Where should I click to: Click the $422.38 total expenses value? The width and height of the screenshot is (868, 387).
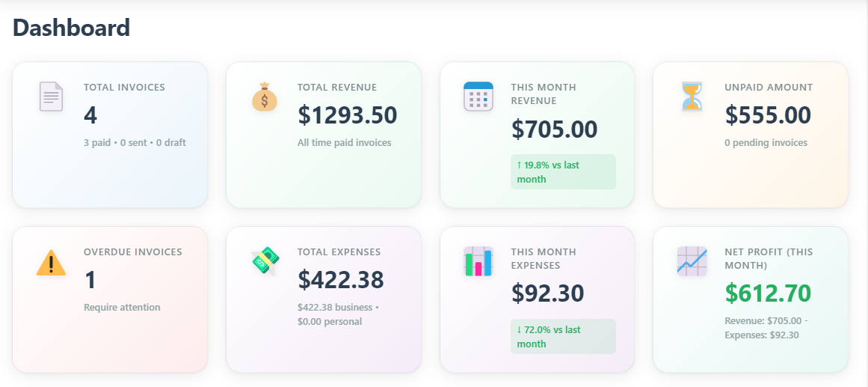pyautogui.click(x=341, y=280)
